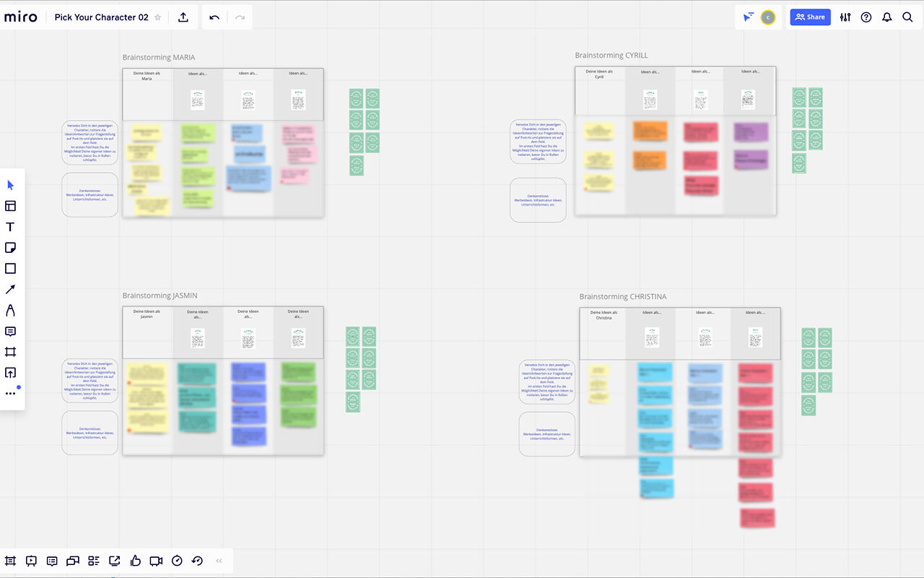Screen dimensions: 924x578
Task: Select the Shape rectangle tool
Action: pyautogui.click(x=11, y=269)
